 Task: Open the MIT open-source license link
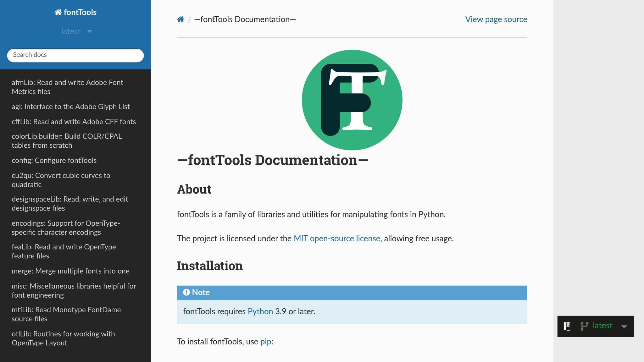pos(336,239)
